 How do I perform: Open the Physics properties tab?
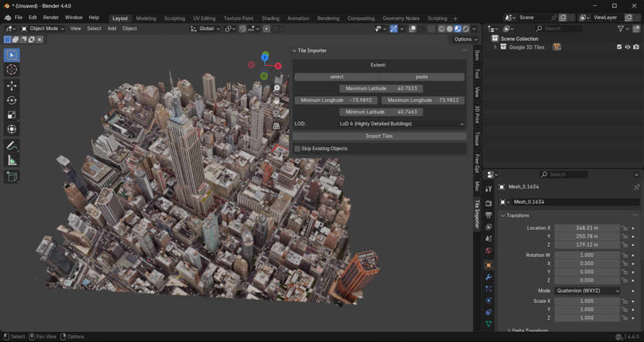click(488, 300)
